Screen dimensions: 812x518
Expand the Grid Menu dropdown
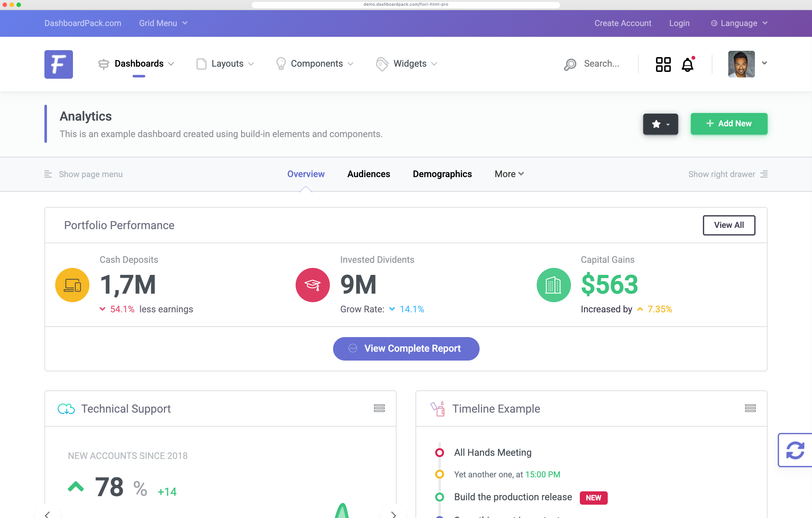click(163, 23)
